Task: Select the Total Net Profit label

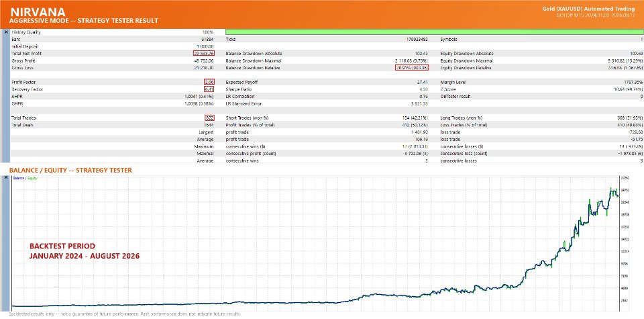Action: [27, 54]
